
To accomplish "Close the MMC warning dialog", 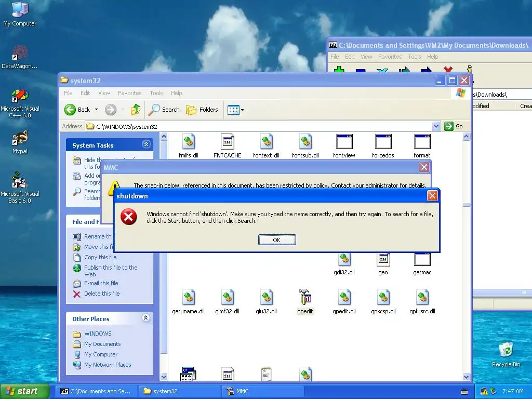I will [424, 167].
